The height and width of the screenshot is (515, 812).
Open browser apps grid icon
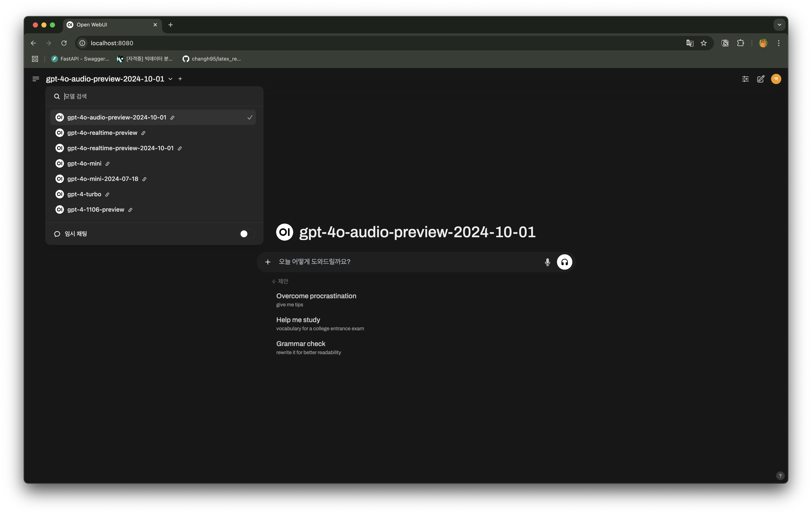click(x=35, y=59)
